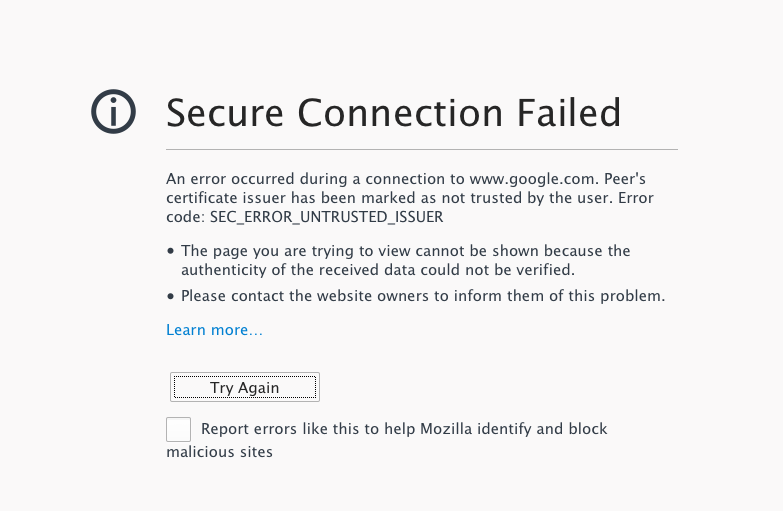Open the Learn more… link
The width and height of the screenshot is (783, 511).
tap(214, 330)
